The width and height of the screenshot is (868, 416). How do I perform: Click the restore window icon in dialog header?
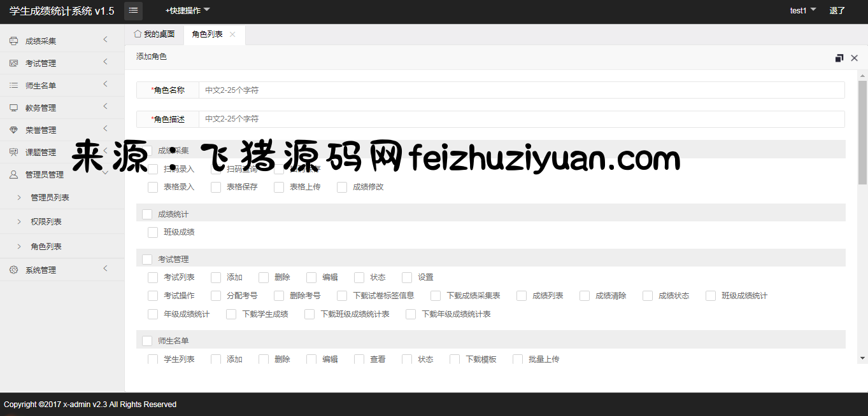[839, 58]
